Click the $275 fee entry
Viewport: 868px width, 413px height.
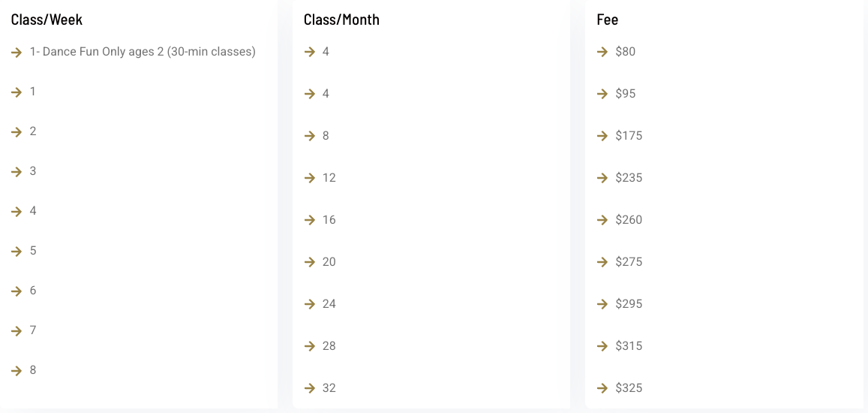[629, 261]
